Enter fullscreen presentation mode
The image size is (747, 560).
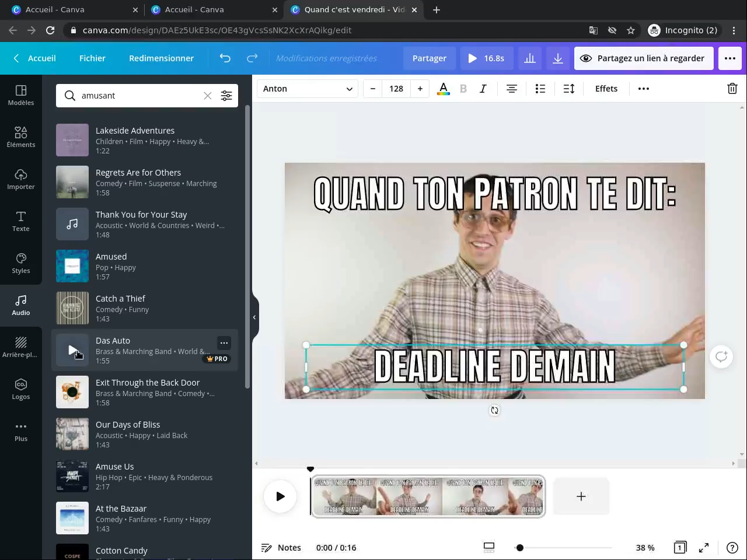click(x=704, y=548)
